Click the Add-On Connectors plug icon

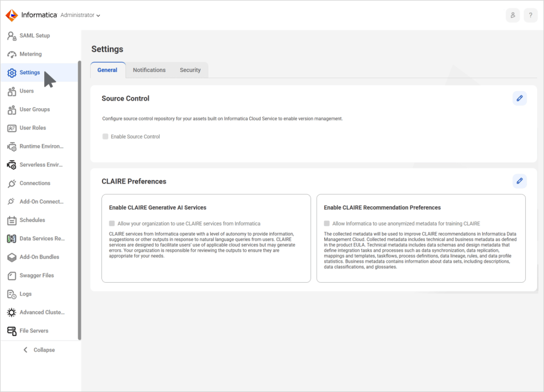click(x=11, y=202)
